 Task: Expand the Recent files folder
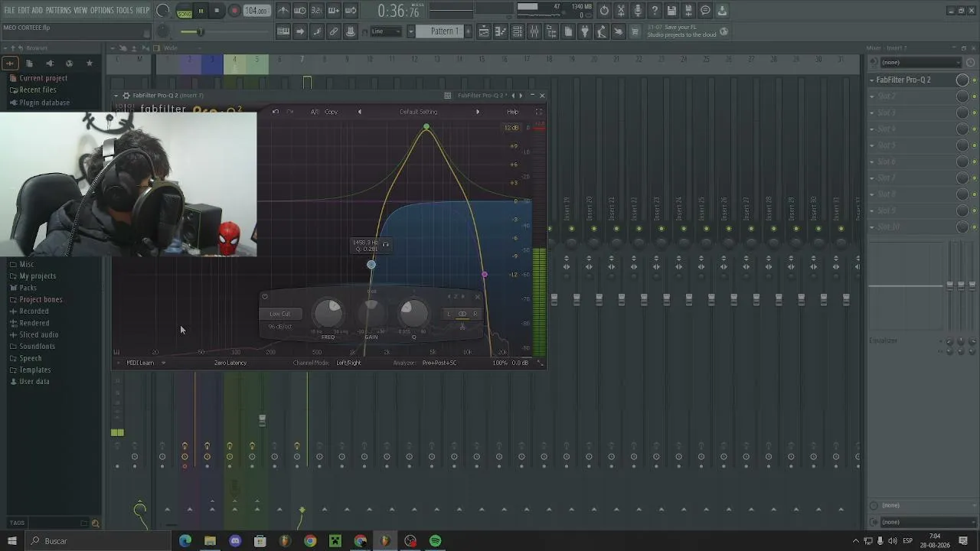[x=38, y=90]
